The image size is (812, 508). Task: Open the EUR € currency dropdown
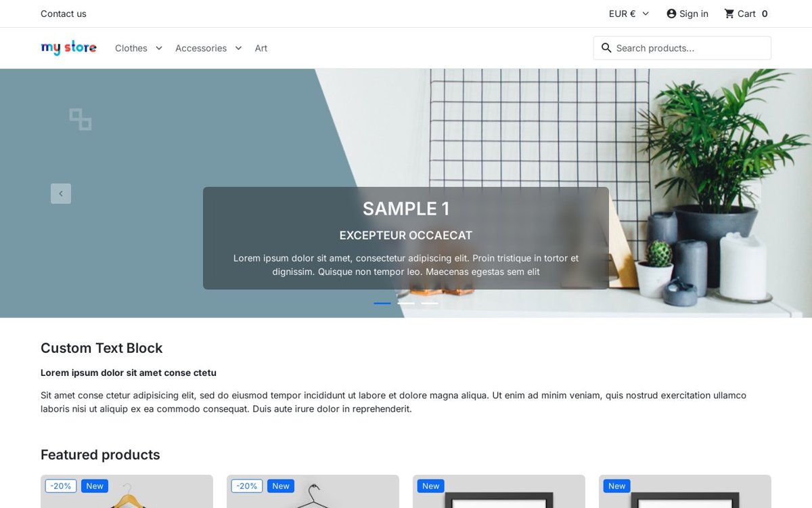point(629,14)
